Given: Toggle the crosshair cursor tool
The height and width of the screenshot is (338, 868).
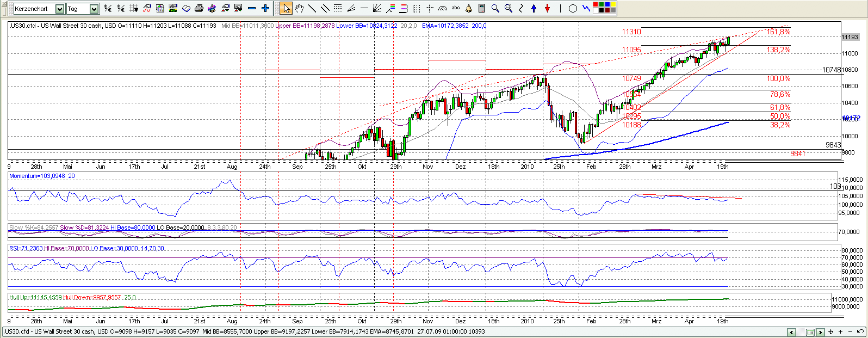Looking at the screenshot, I should pos(430,8).
